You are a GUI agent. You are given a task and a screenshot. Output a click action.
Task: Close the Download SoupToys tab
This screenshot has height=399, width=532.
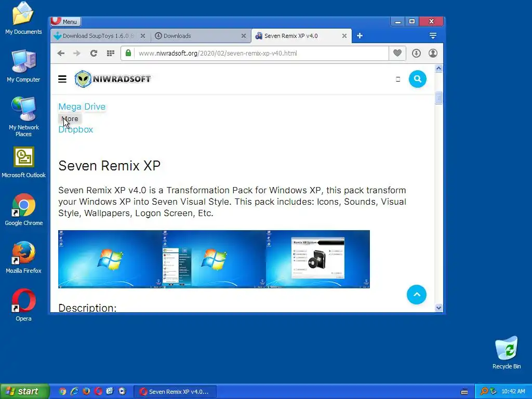click(143, 36)
